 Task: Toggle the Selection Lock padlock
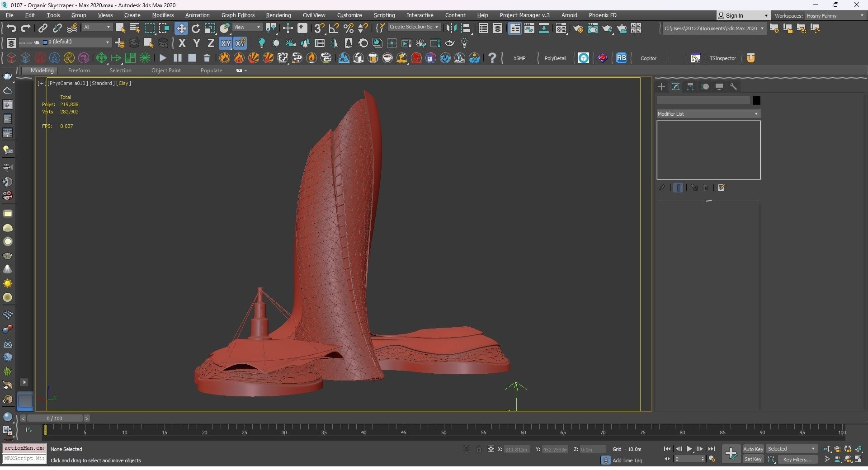(x=478, y=449)
